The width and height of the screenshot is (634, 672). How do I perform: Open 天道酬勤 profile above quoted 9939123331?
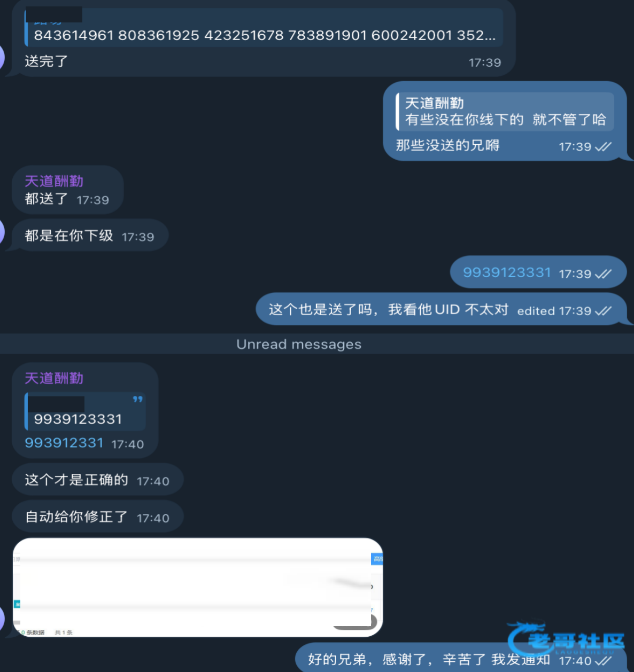point(54,378)
